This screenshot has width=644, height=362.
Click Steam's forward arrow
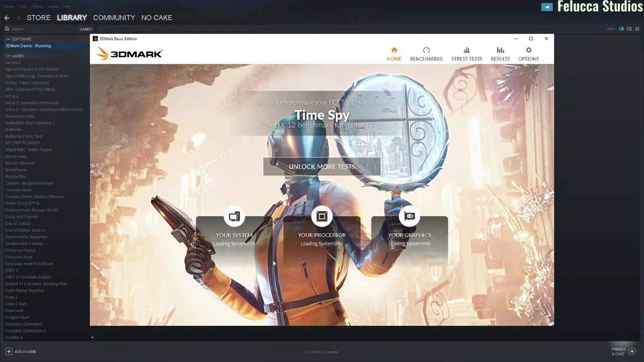click(x=18, y=18)
